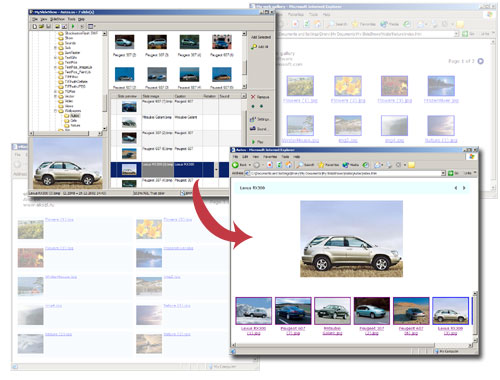
Task: Open the SlideShow menu in MySlideShow
Action: pos(57,19)
